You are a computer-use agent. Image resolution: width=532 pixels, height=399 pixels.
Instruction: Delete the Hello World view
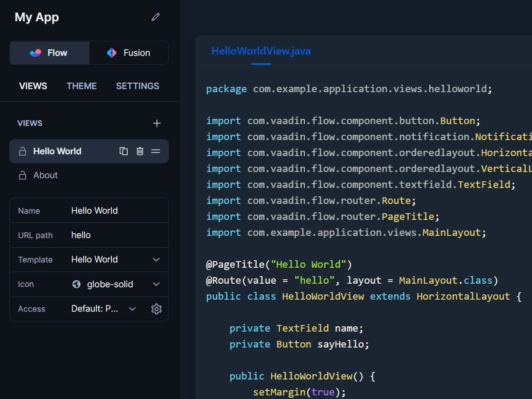pyautogui.click(x=140, y=151)
